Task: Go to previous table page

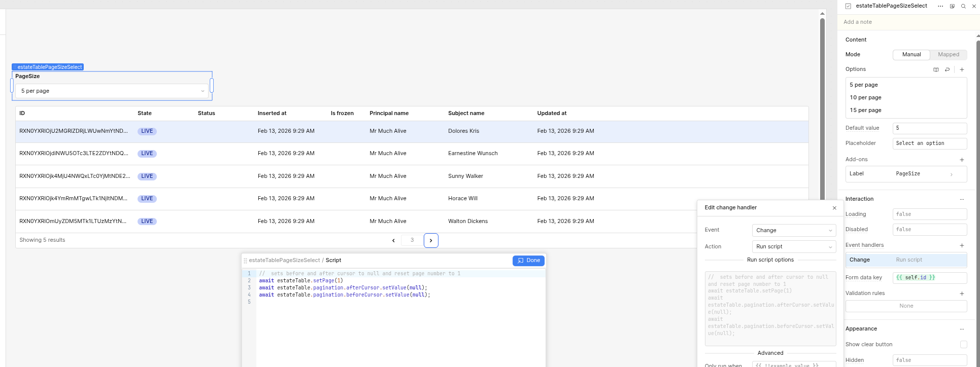Action: (393, 240)
